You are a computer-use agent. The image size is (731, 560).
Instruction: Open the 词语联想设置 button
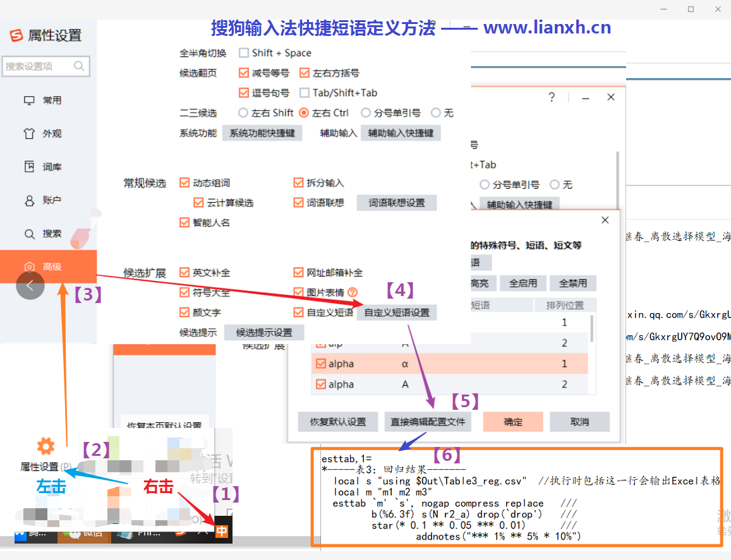[x=397, y=203]
